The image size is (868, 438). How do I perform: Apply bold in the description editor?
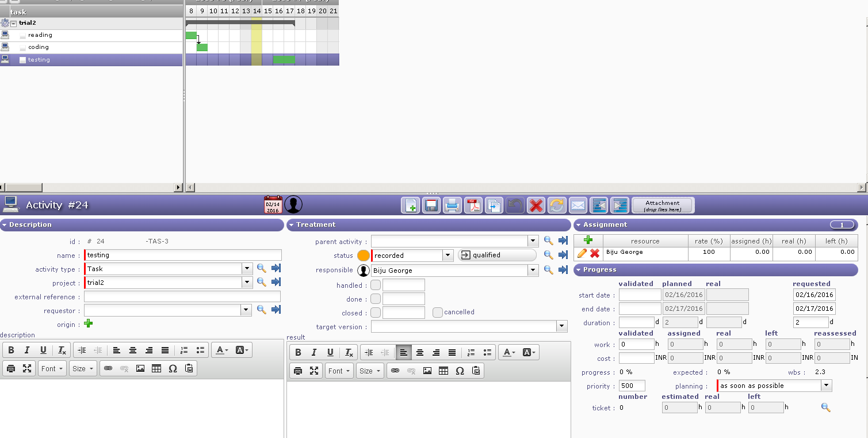click(x=11, y=350)
